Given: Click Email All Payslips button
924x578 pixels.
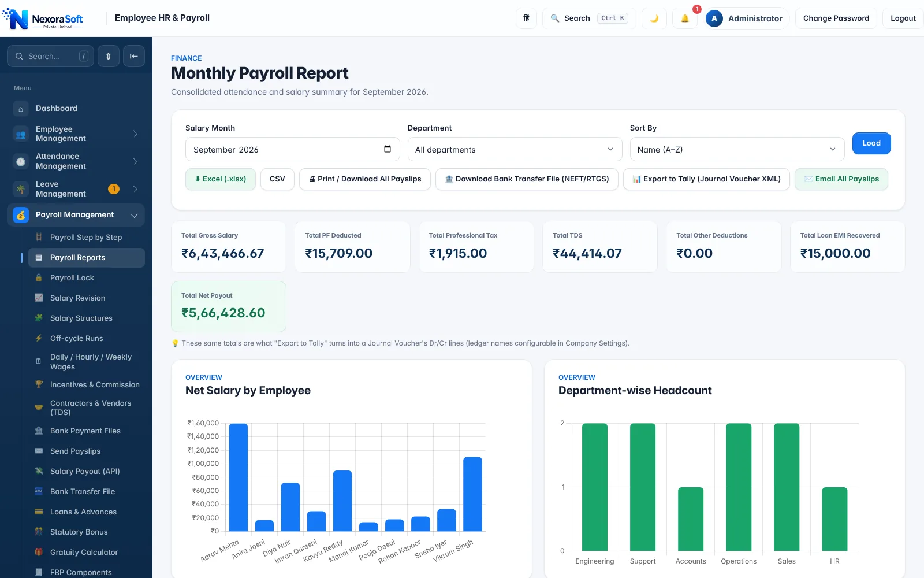Looking at the screenshot, I should [841, 179].
